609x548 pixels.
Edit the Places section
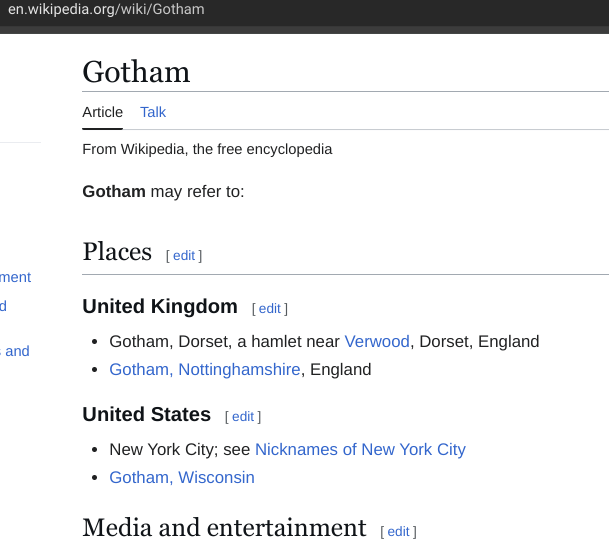(184, 256)
